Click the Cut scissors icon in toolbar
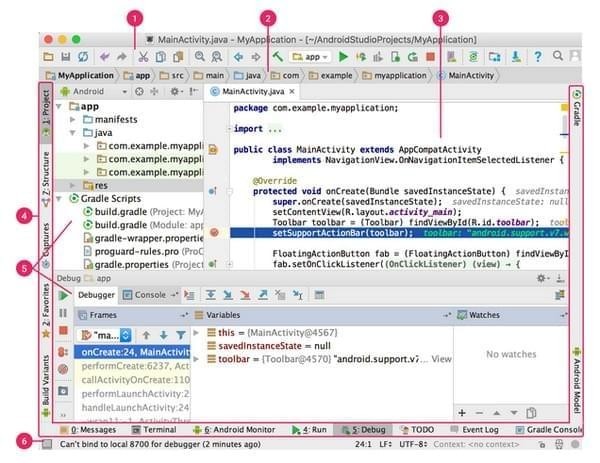The height and width of the screenshot is (463, 600). click(144, 57)
